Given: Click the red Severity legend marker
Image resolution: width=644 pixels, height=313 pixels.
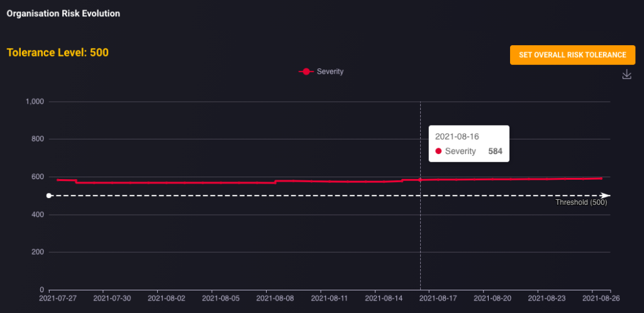Looking at the screenshot, I should (x=306, y=72).
